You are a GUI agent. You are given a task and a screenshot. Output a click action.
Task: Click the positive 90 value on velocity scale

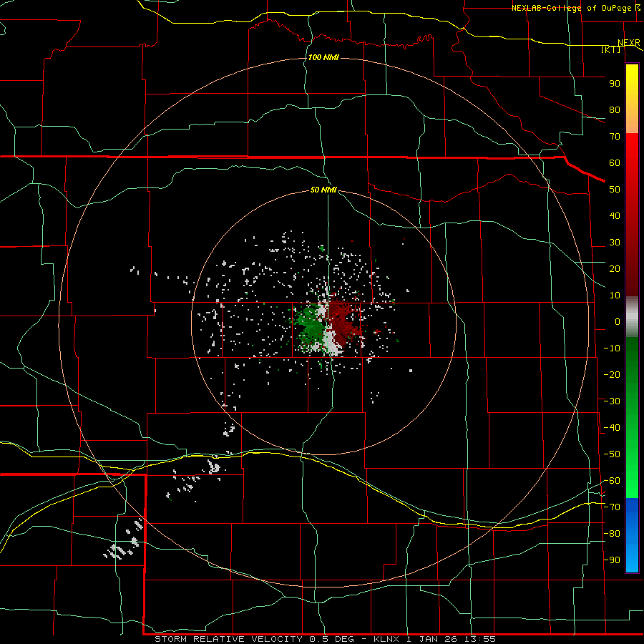point(615,84)
